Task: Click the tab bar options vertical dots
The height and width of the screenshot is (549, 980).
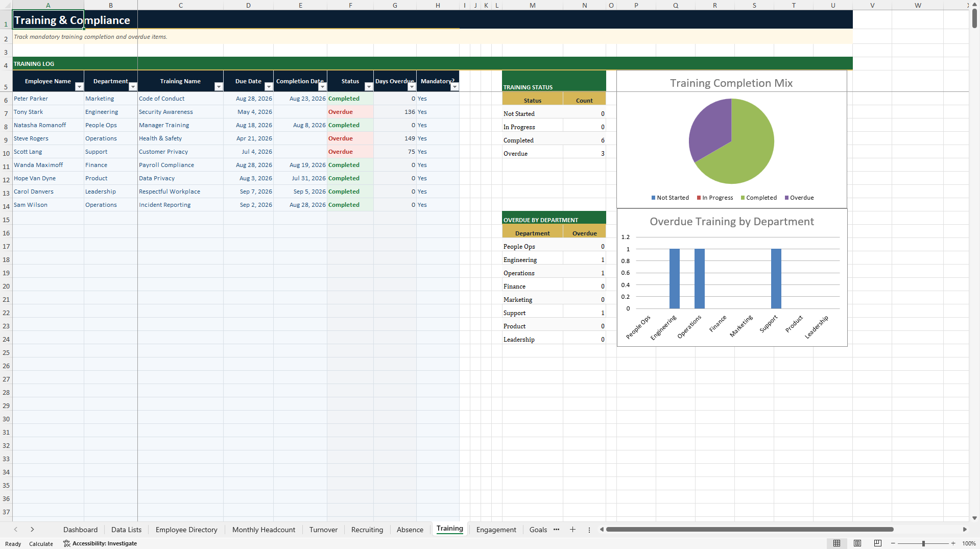Action: pos(589,530)
